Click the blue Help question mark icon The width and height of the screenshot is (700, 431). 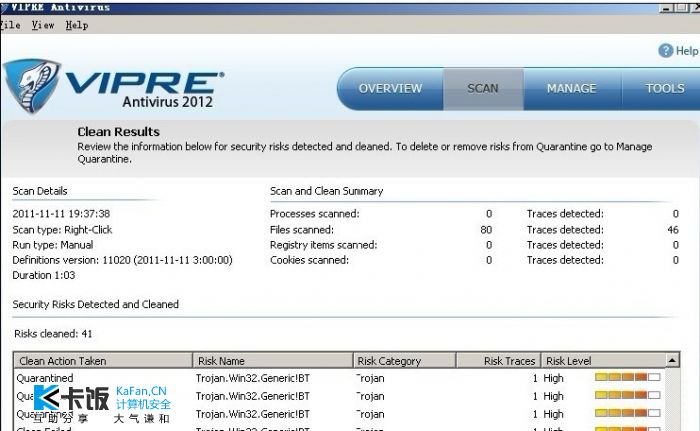coord(665,50)
